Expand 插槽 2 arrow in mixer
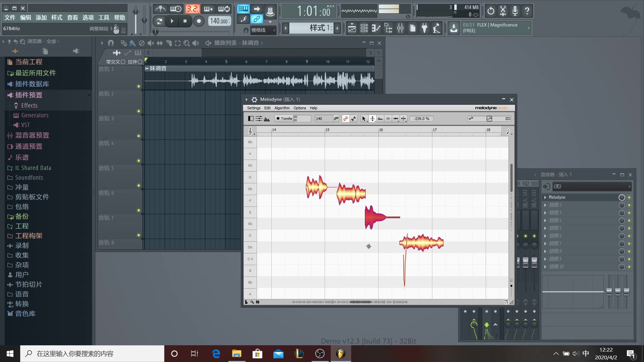The width and height of the screenshot is (644, 362). tap(545, 205)
